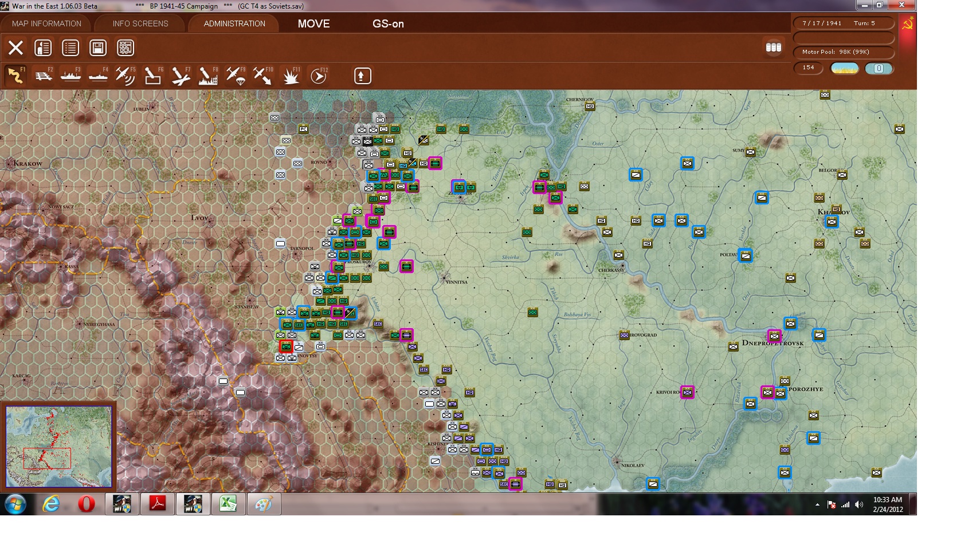
Task: Select the blue-outlined unit at Kharkov
Action: tap(832, 222)
